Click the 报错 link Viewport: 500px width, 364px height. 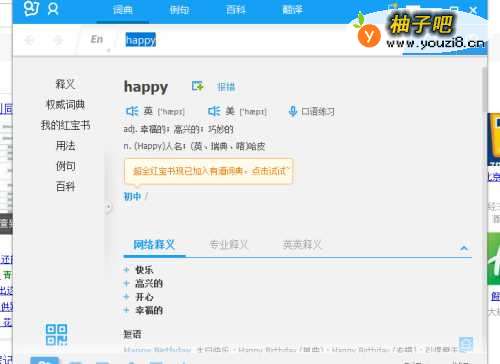pyautogui.click(x=226, y=87)
